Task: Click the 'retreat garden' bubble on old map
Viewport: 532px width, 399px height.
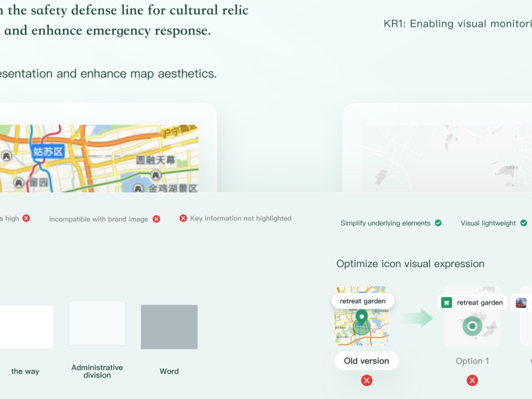Action: point(363,301)
